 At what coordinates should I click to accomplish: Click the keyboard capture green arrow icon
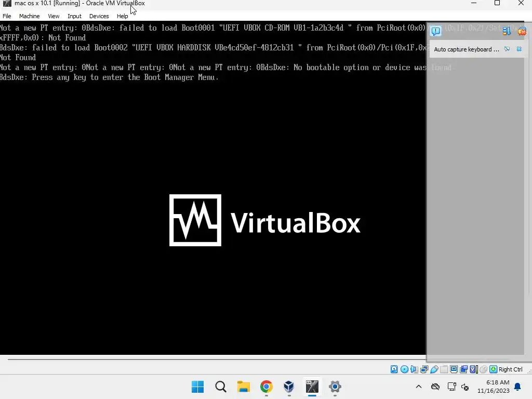(494, 369)
